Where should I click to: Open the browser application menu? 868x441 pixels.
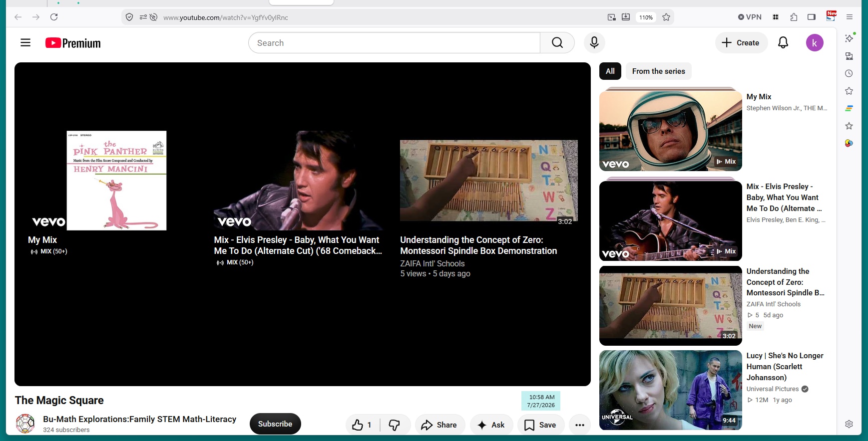coord(850,17)
